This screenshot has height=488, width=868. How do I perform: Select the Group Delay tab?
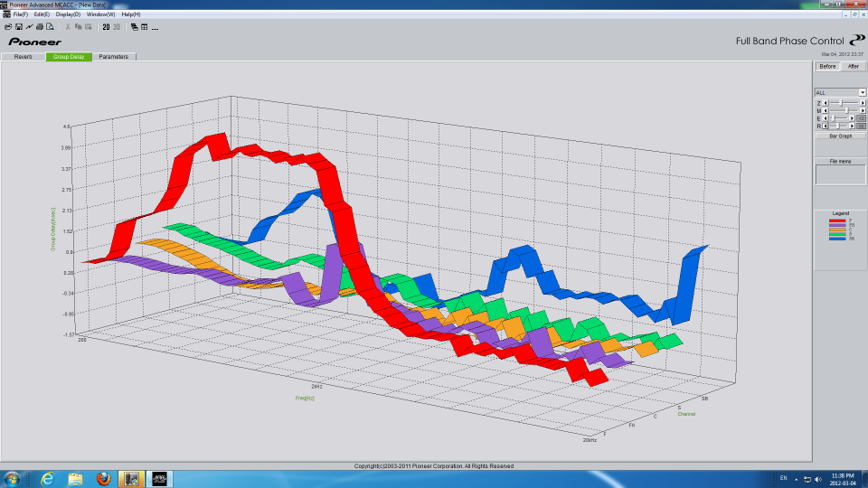(69, 56)
